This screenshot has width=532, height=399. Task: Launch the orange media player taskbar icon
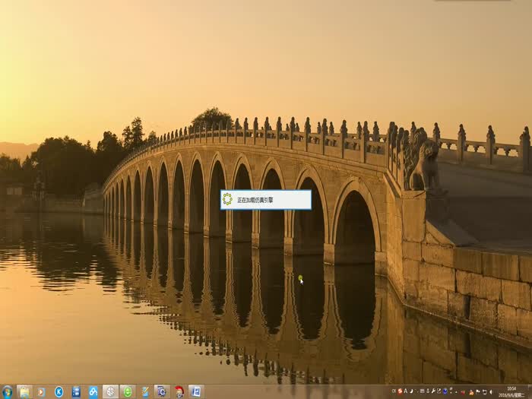[41, 391]
